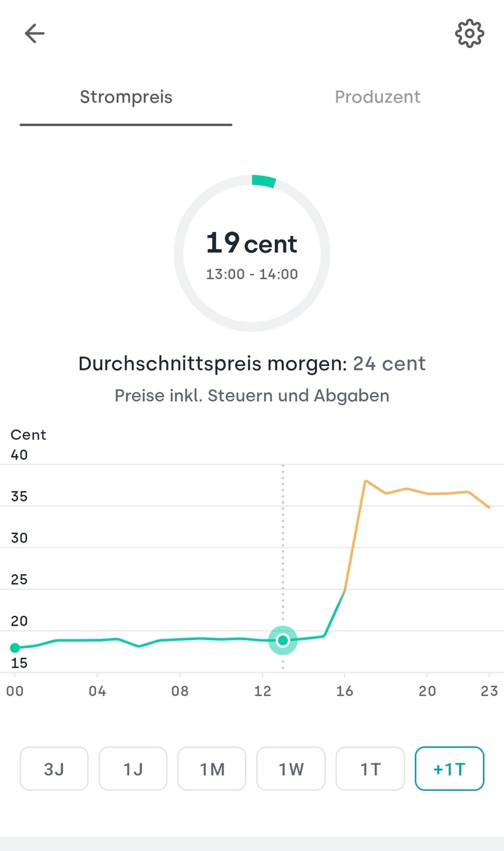
Task: Select the +1T tomorrow view
Action: 449,768
